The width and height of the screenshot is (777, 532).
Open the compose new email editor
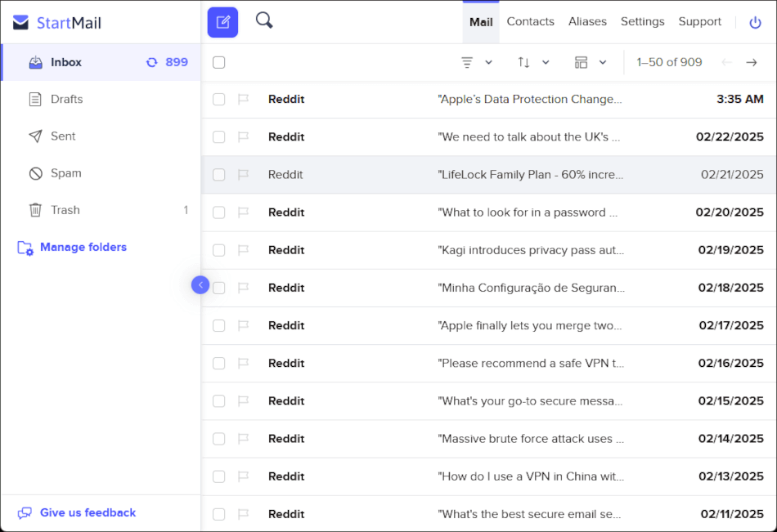coord(222,22)
